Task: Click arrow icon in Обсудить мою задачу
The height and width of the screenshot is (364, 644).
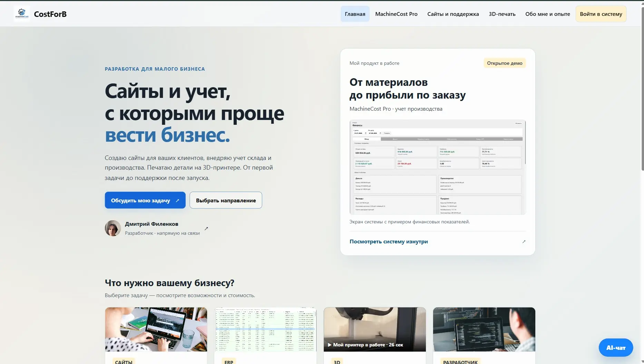Action: click(177, 201)
